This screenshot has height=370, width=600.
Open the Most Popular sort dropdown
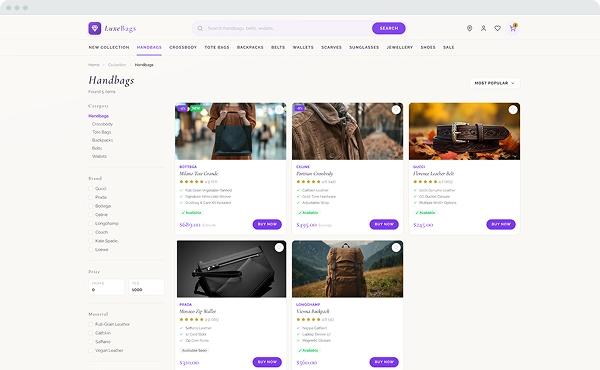click(494, 83)
